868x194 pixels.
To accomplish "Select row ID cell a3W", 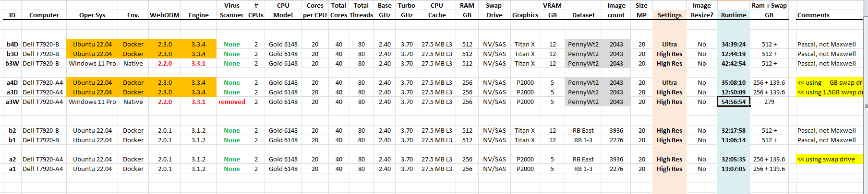I will 12,102.
